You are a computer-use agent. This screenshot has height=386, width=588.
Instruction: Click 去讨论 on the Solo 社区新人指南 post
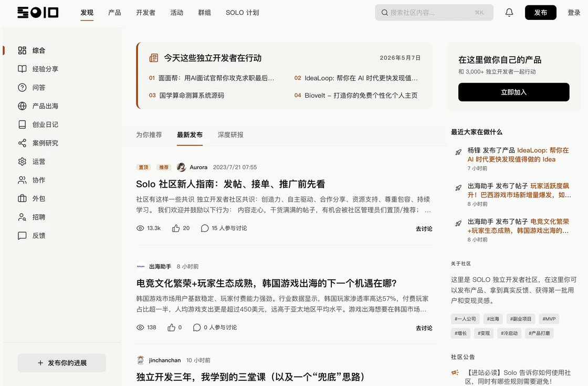[x=424, y=228]
